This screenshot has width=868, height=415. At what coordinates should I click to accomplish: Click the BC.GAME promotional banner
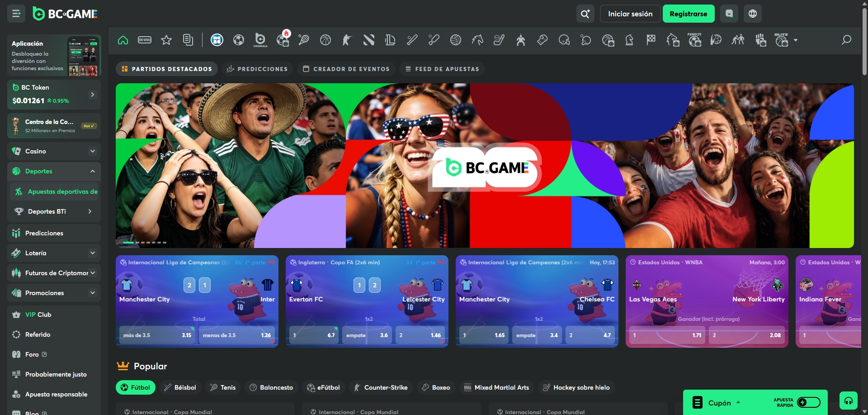[x=485, y=165]
